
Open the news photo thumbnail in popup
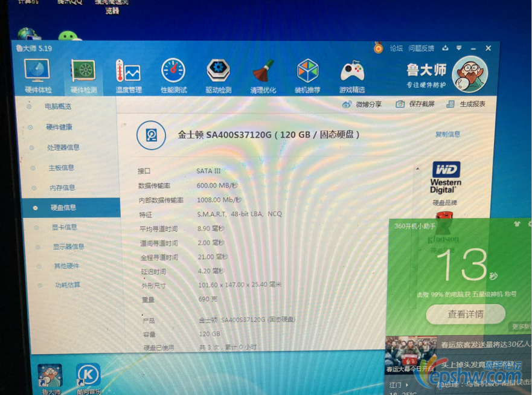[411, 355]
